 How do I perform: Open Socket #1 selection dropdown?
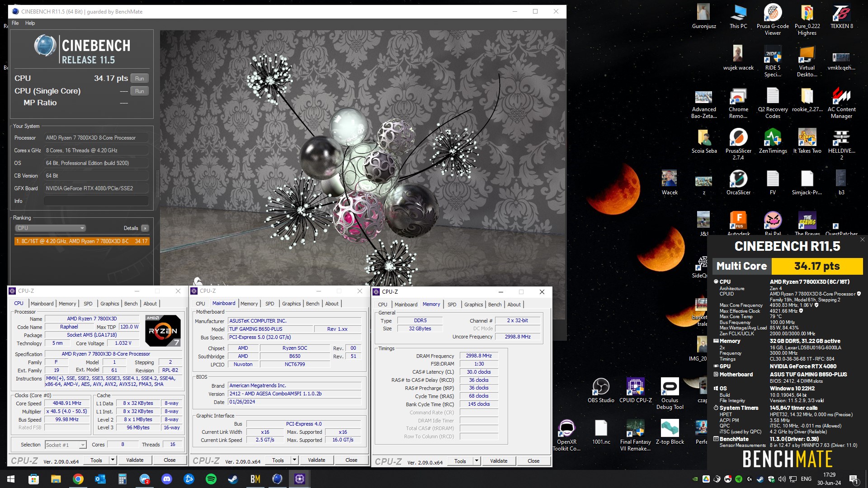66,445
